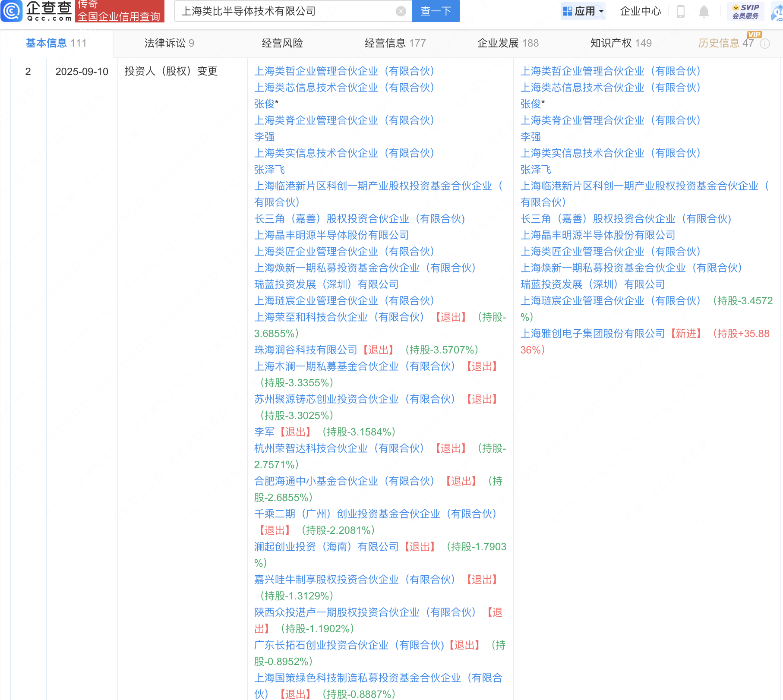
Task: Click the 传奇 全国企业信用查询 banner
Action: click(x=120, y=11)
